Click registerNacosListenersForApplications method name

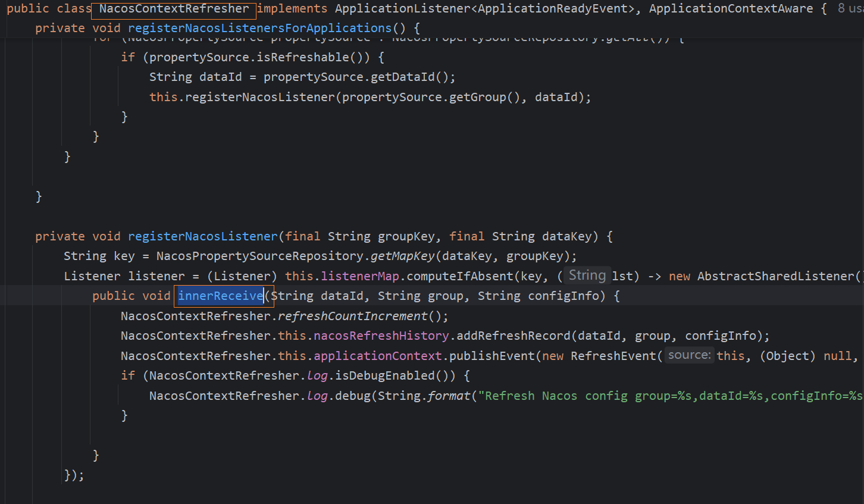pyautogui.click(x=260, y=28)
